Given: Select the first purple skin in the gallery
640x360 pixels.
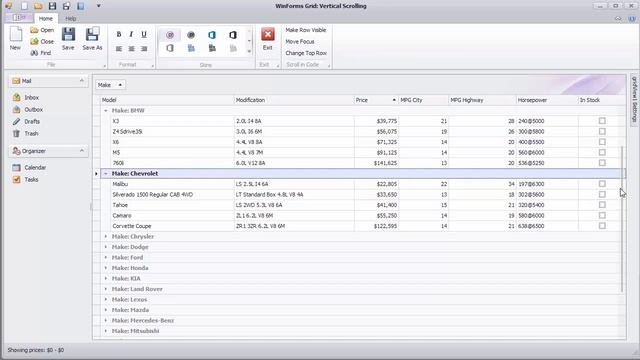Looking at the screenshot, I should tap(170, 35).
